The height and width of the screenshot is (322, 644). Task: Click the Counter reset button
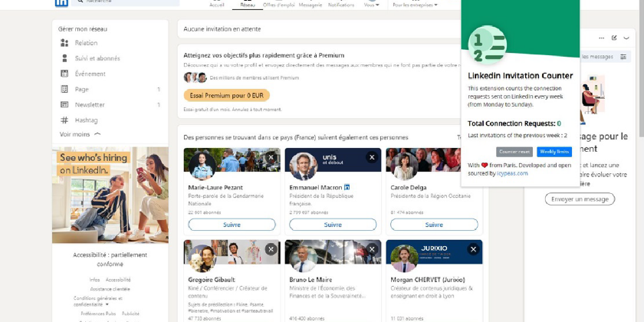pyautogui.click(x=514, y=152)
